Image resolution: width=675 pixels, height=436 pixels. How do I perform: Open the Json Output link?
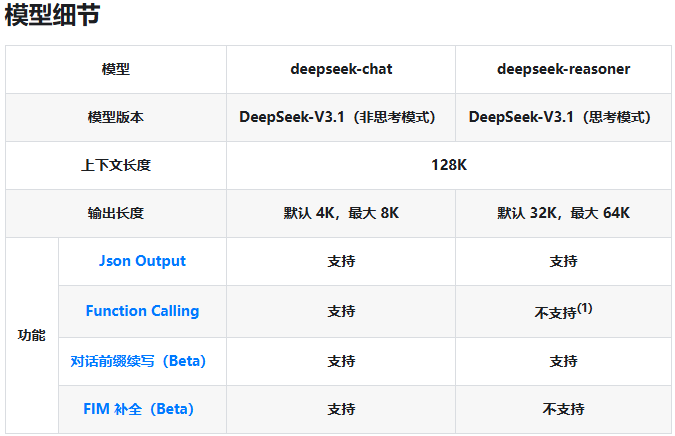pos(142,261)
